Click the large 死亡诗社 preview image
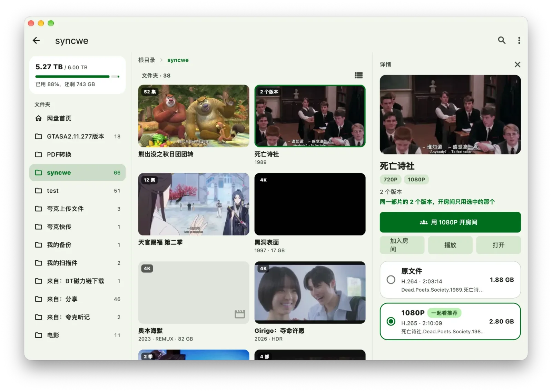Viewport: 552px width, 392px height. [450, 114]
